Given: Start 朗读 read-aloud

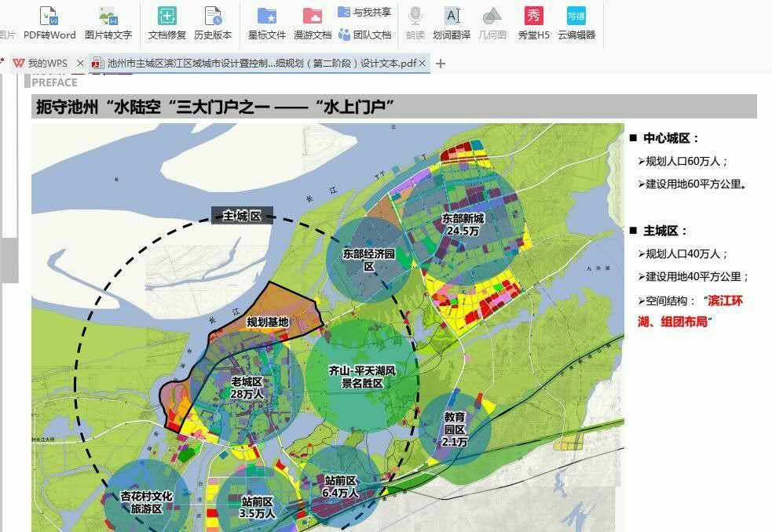Looking at the screenshot, I should pyautogui.click(x=415, y=23).
